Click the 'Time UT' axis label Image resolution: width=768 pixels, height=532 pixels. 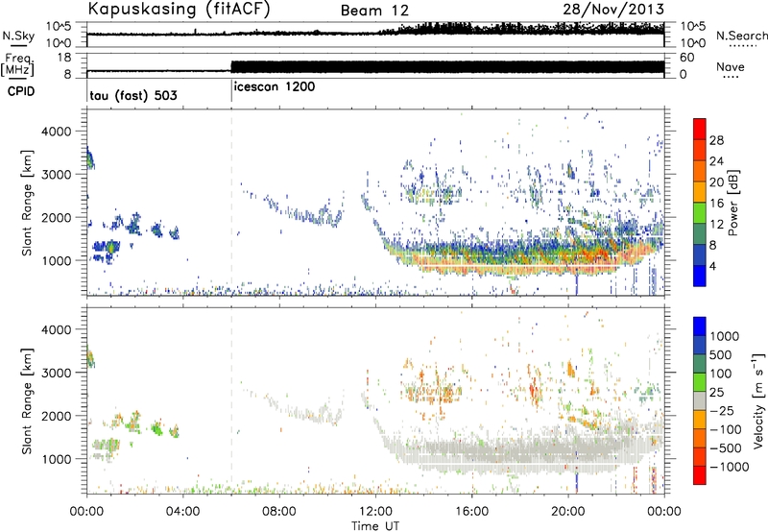pyautogui.click(x=375, y=526)
